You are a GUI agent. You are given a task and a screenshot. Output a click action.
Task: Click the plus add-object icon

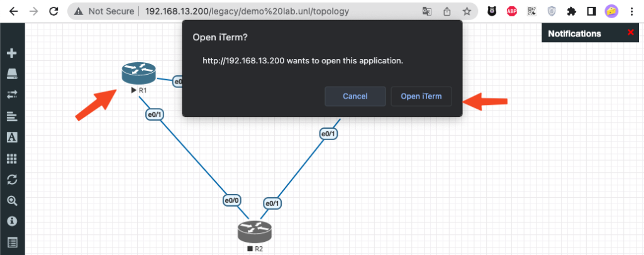coord(13,53)
